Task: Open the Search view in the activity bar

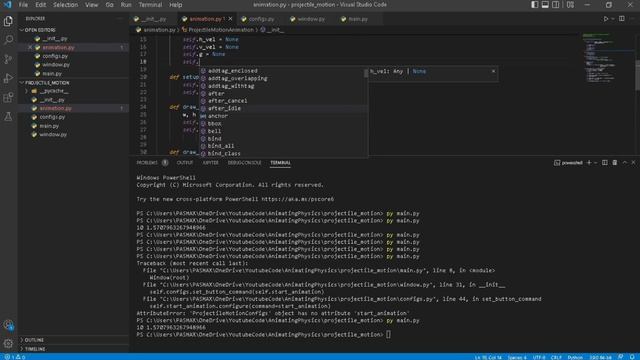Action: tap(8, 40)
